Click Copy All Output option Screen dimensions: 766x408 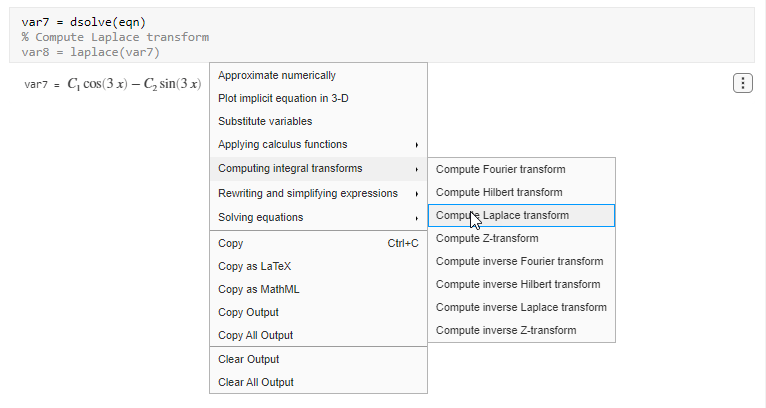pyautogui.click(x=255, y=335)
